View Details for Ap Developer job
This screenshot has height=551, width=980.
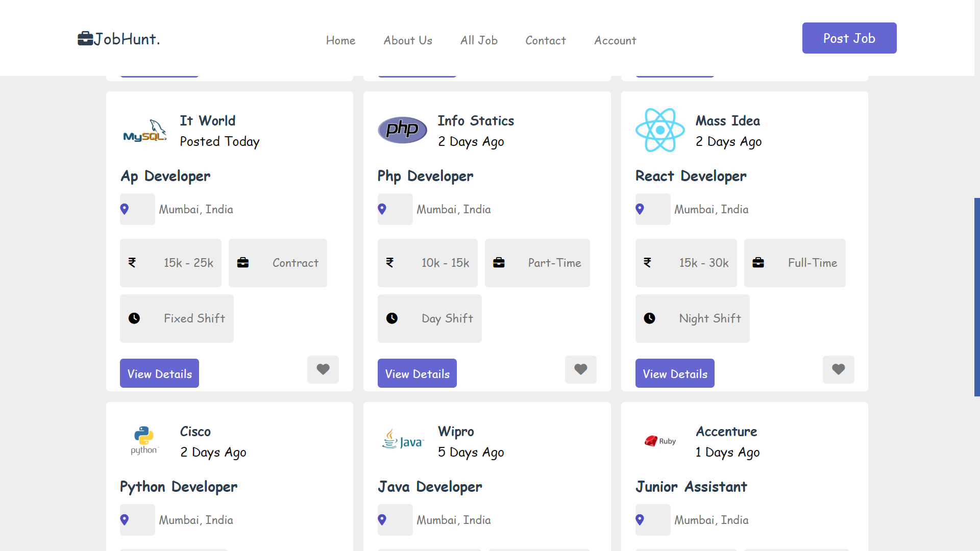[x=159, y=373]
